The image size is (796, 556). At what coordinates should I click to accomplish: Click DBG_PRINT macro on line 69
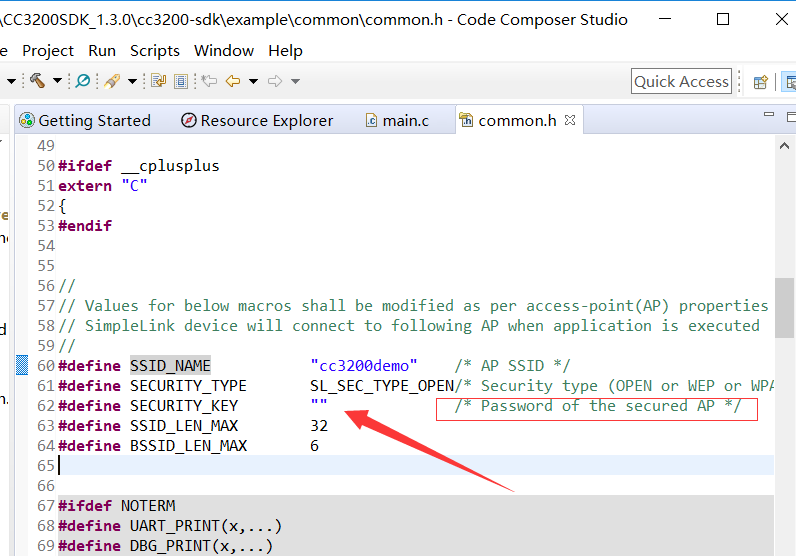click(x=170, y=546)
